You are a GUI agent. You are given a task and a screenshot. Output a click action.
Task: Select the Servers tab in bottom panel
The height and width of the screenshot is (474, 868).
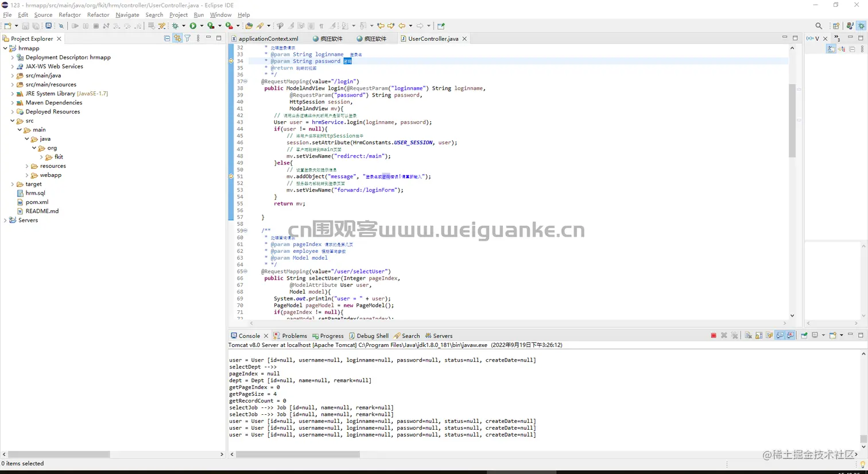point(438,336)
